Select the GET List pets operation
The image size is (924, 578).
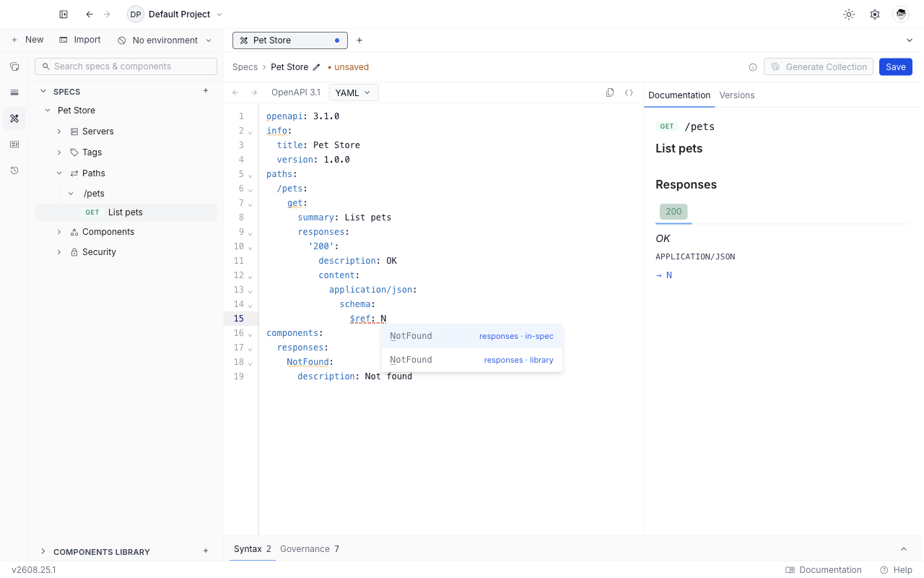pos(126,212)
